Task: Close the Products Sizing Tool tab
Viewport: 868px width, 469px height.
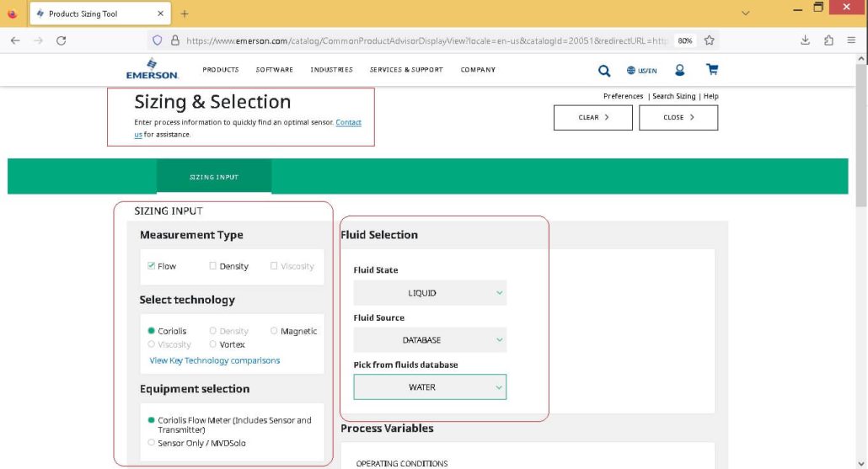Action: pos(160,13)
